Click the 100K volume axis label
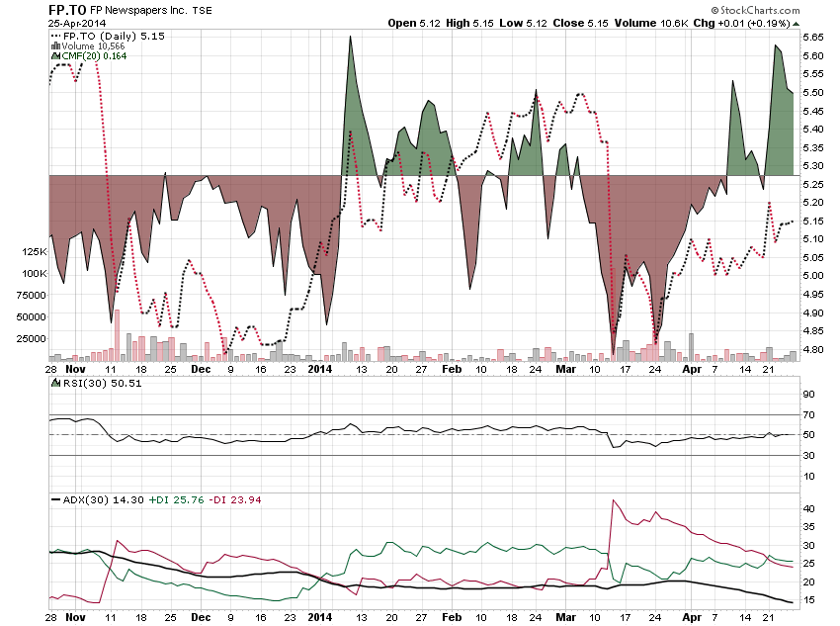The image size is (840, 626). pyautogui.click(x=35, y=273)
